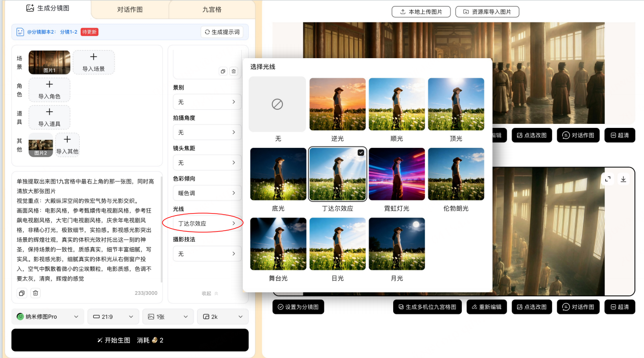The image size is (644, 358).
Task: Copy the prompt text using the duplicate icon
Action: [x=21, y=293]
